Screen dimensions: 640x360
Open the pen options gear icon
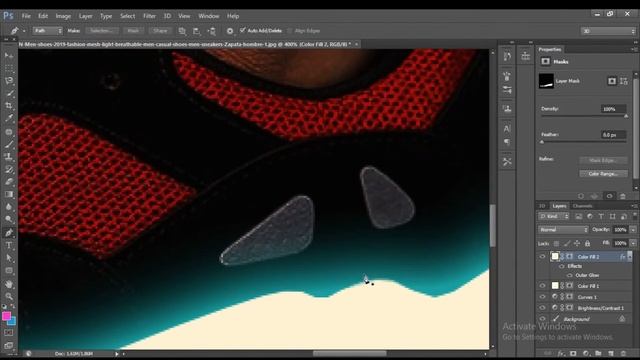(230, 31)
